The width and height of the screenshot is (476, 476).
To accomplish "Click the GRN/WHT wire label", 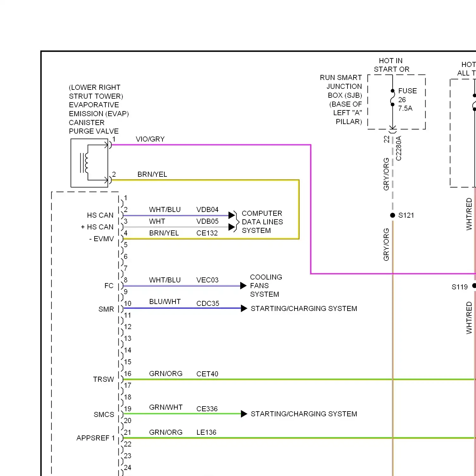I will pyautogui.click(x=166, y=407).
